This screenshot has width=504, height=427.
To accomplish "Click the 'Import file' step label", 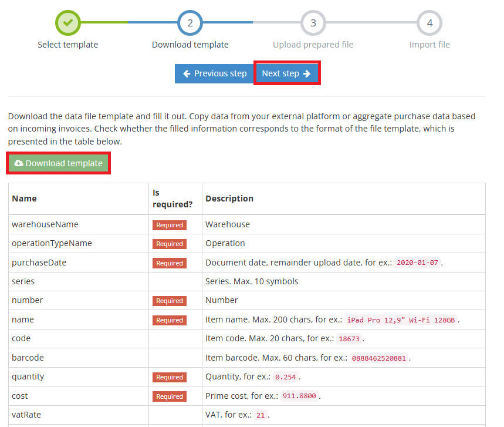I will click(429, 45).
